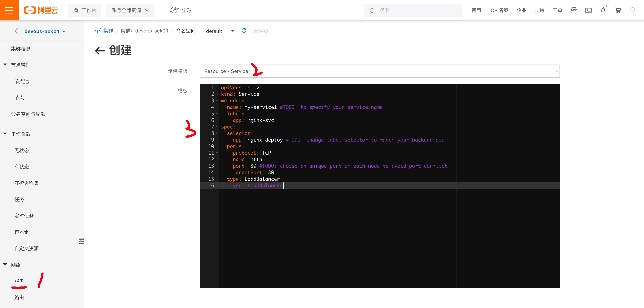Viewport: 644px width, 308px height.
Task: Open the Cloud Shell terminal icon
Action: click(x=588, y=10)
